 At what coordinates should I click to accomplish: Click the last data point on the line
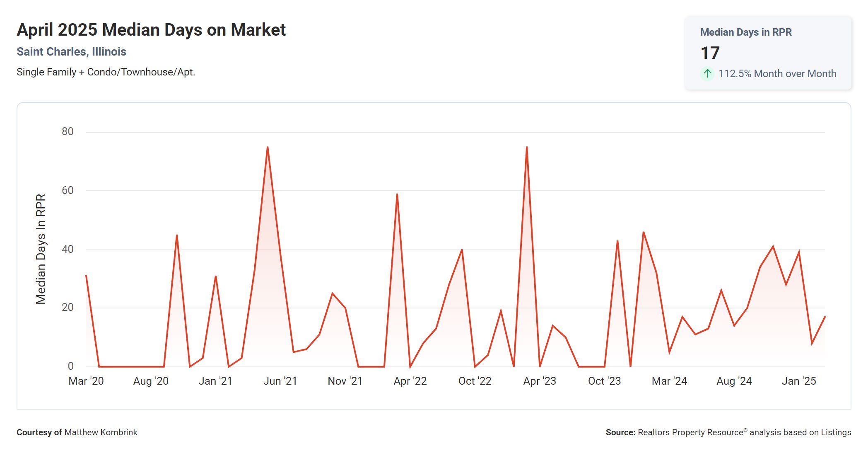[x=825, y=317]
